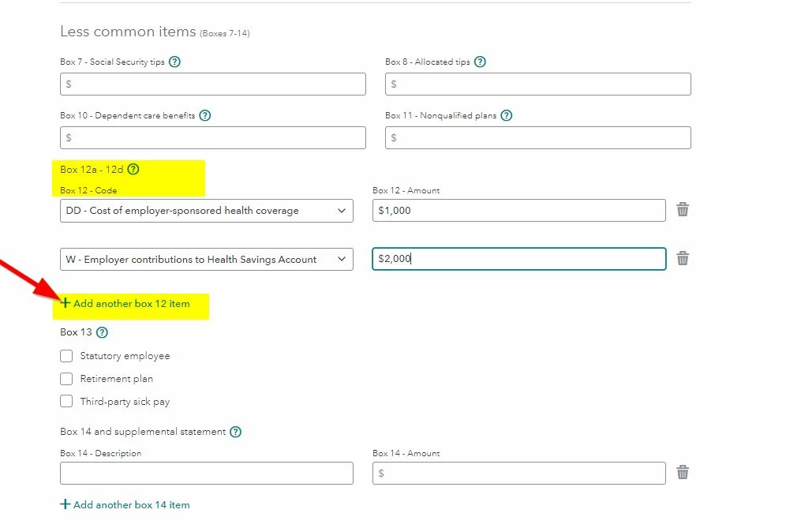Delete the W code box 12 row
This screenshot has height=532, width=786.
(x=683, y=258)
